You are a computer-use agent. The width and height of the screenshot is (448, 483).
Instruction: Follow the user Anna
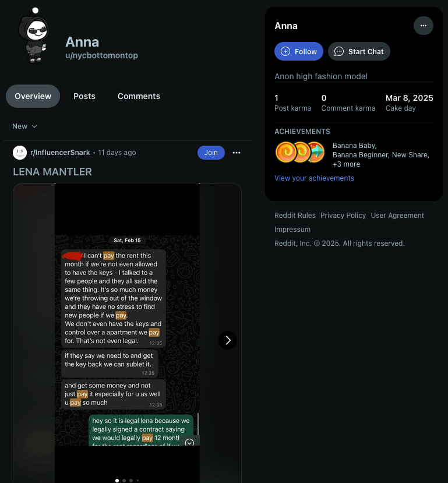299,51
